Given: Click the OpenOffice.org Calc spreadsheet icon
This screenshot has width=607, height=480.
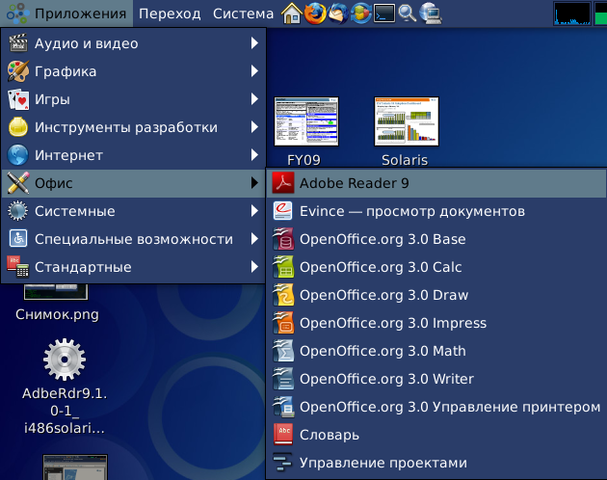Looking at the screenshot, I should tap(283, 267).
